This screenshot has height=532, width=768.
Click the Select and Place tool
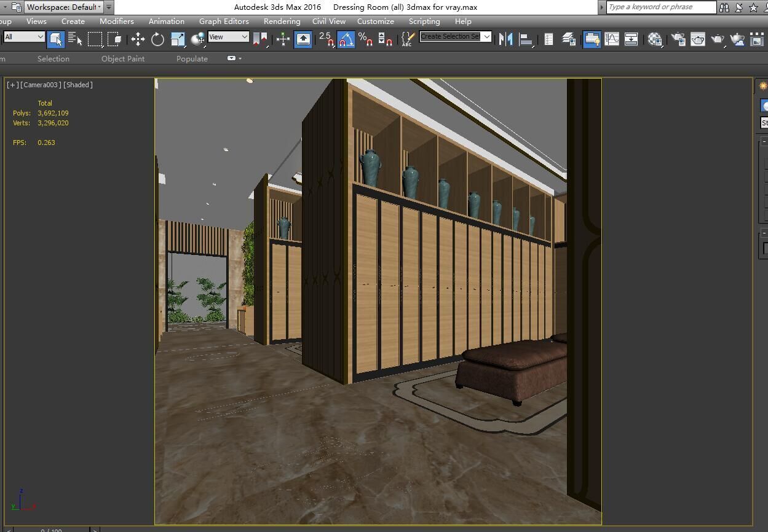[x=198, y=39]
